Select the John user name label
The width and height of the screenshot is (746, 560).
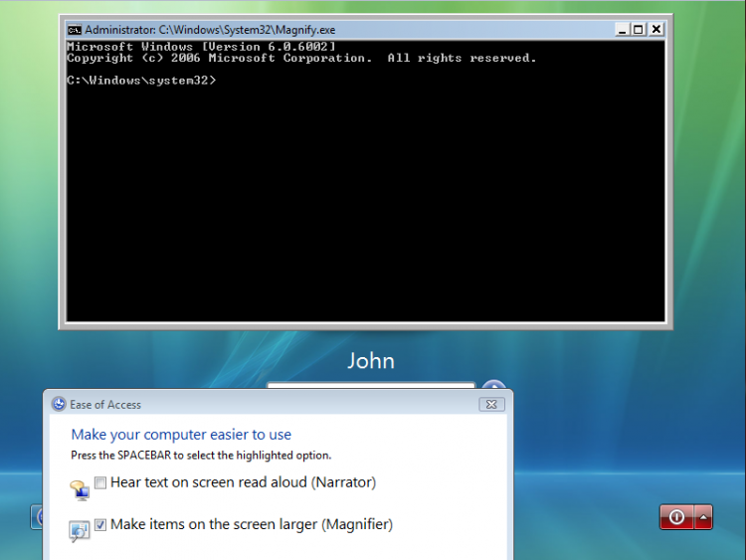pos(371,361)
